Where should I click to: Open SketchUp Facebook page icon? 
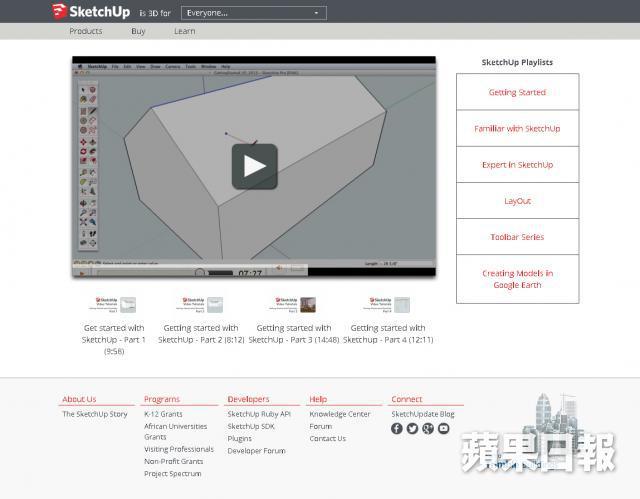pyautogui.click(x=397, y=428)
